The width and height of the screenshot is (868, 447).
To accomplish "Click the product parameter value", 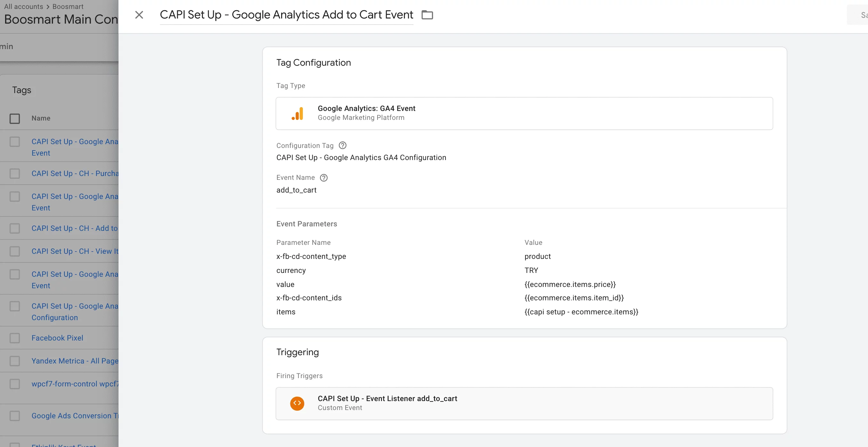I will [537, 256].
